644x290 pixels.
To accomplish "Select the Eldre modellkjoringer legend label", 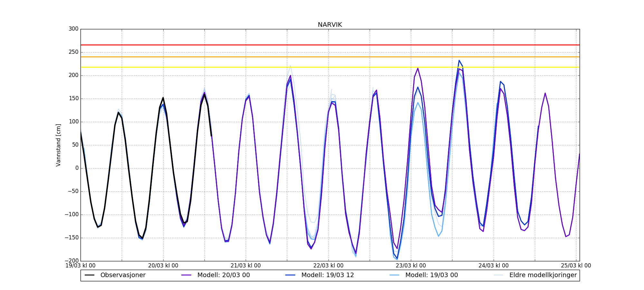I will (x=543, y=275).
